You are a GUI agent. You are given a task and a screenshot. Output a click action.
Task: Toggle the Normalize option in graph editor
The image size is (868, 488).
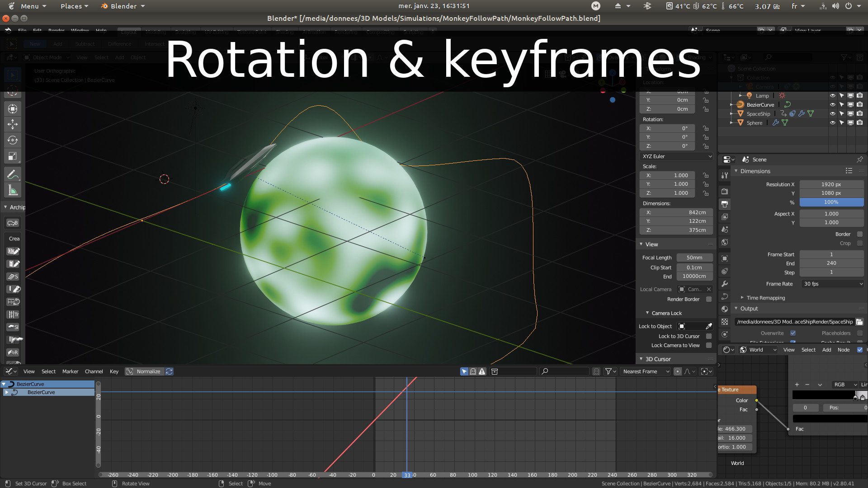click(x=144, y=371)
